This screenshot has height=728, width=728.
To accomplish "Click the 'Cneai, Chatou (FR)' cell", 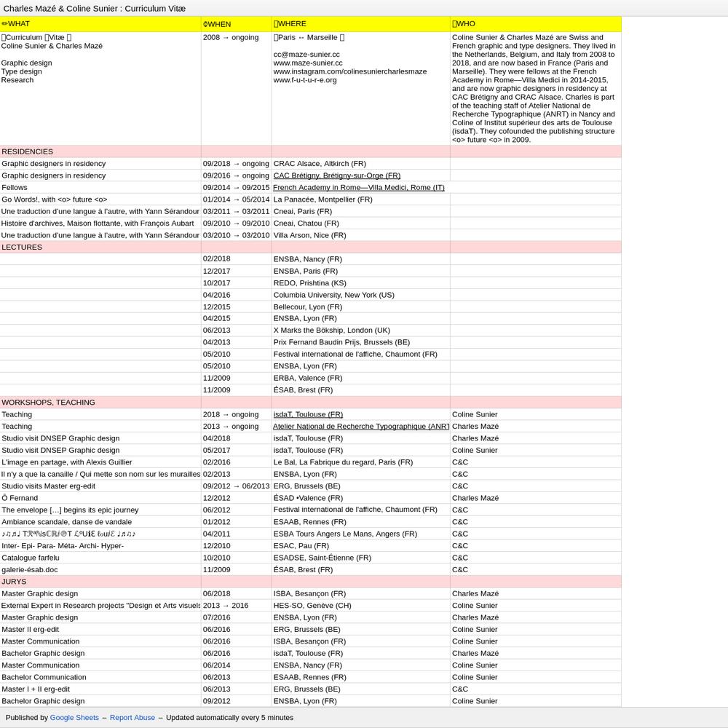I will pyautogui.click(x=361, y=223).
